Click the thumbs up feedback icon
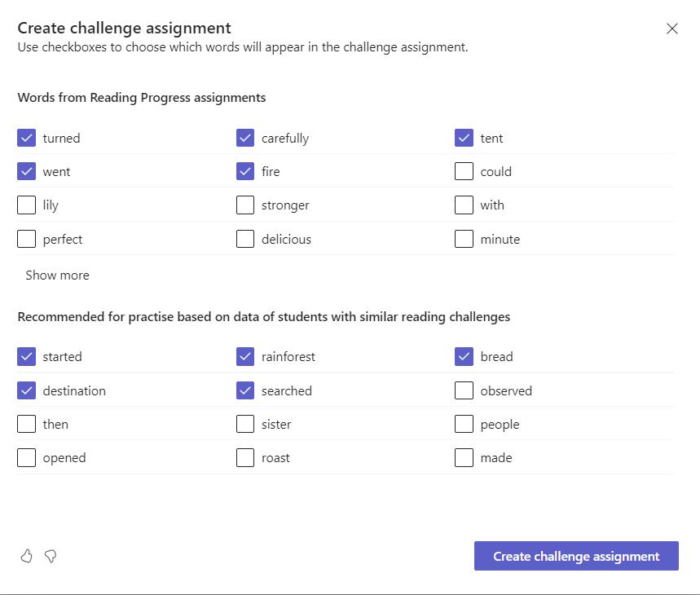 click(x=27, y=556)
